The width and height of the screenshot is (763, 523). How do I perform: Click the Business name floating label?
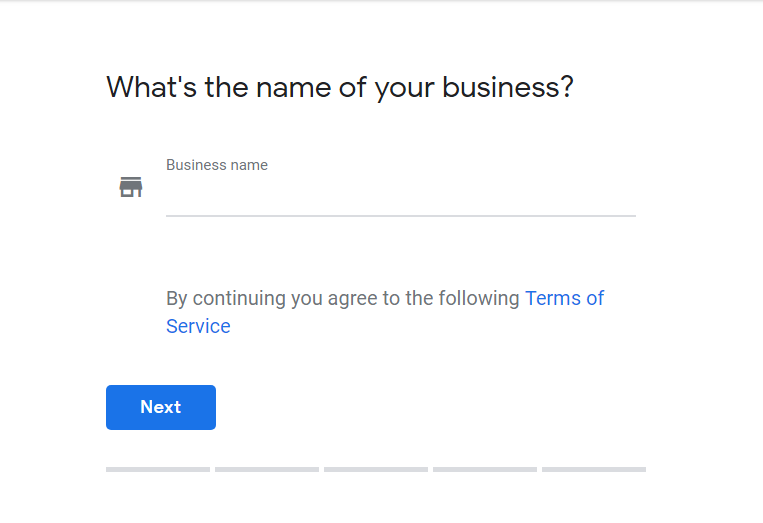tap(217, 165)
